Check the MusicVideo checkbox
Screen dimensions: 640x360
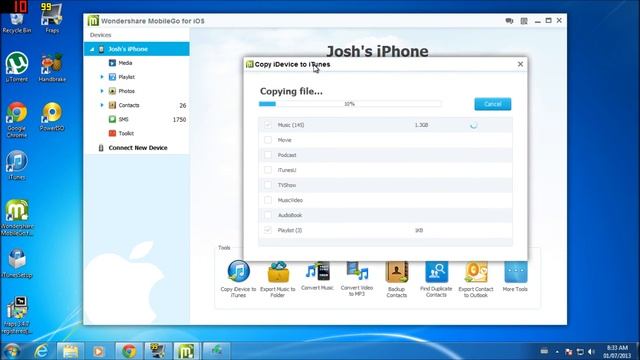point(268,200)
